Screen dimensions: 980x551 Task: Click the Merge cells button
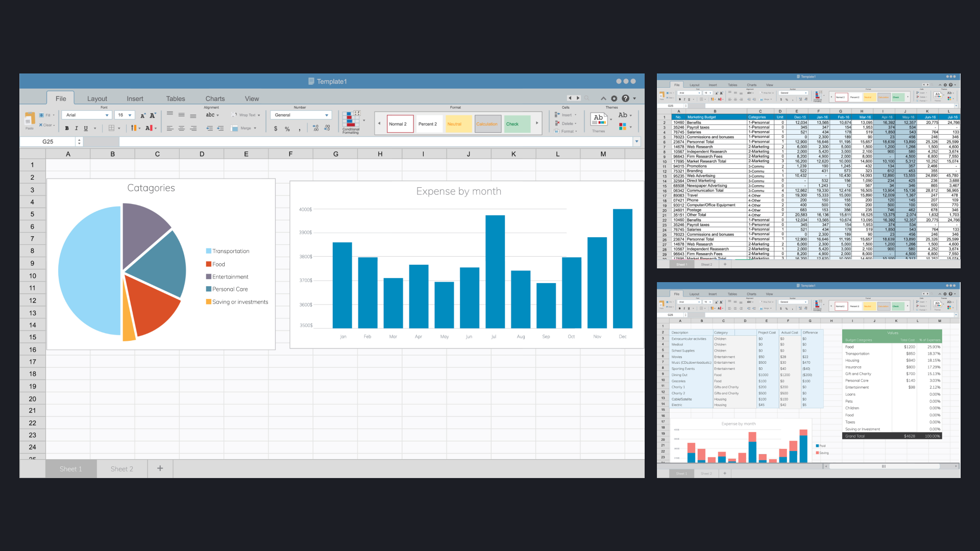[243, 129]
